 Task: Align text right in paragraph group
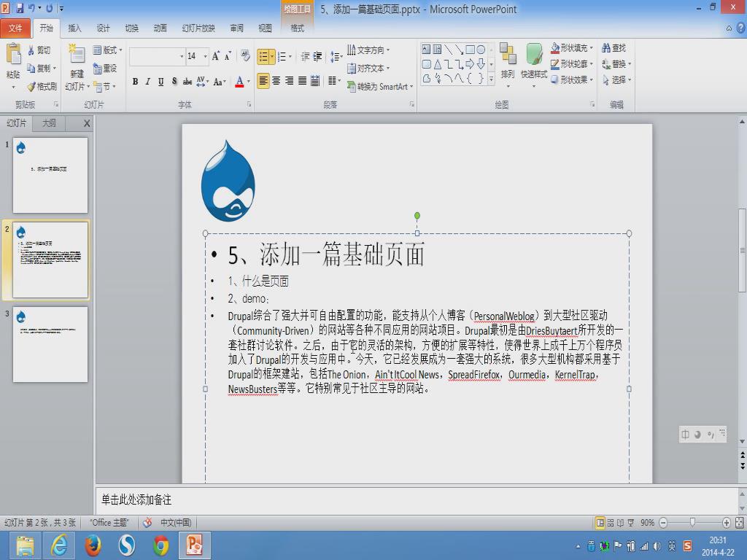point(289,80)
